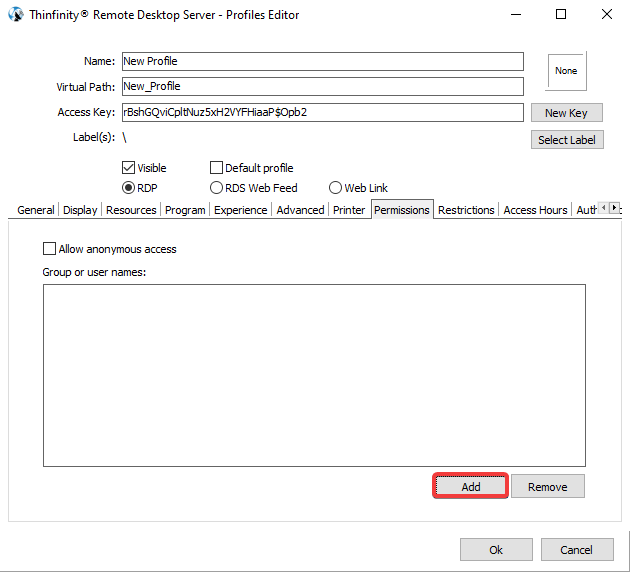630x572 pixels.
Task: Click the Virtual Path field
Action: pyautogui.click(x=323, y=86)
